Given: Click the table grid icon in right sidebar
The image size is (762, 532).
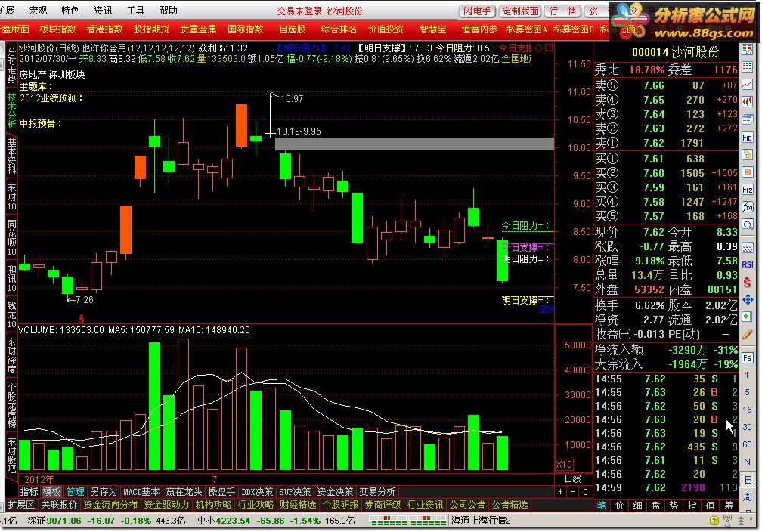Looking at the screenshot, I should pos(748,67).
